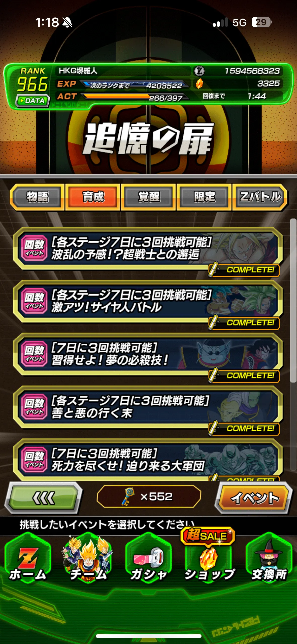Select the 育成 tab

pyautogui.click(x=93, y=197)
